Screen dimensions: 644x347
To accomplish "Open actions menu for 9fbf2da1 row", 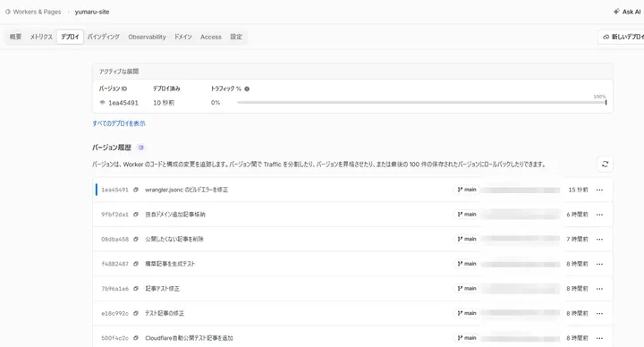I will [x=599, y=215].
